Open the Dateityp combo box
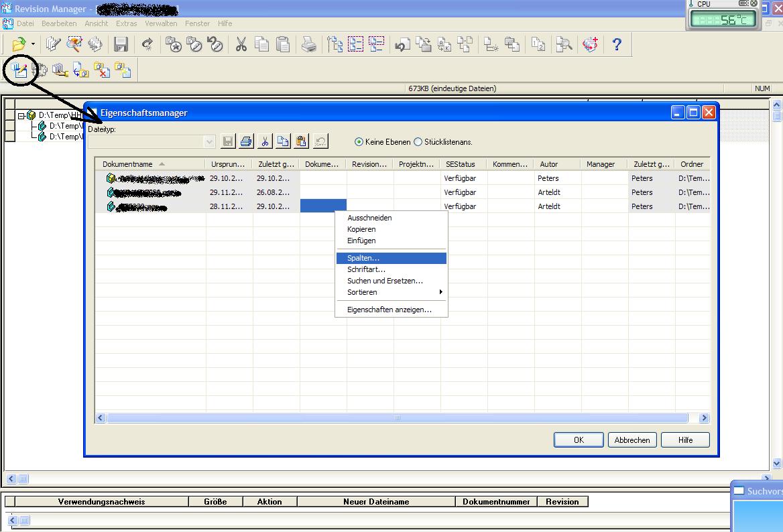This screenshot has height=532, width=783. click(152, 142)
